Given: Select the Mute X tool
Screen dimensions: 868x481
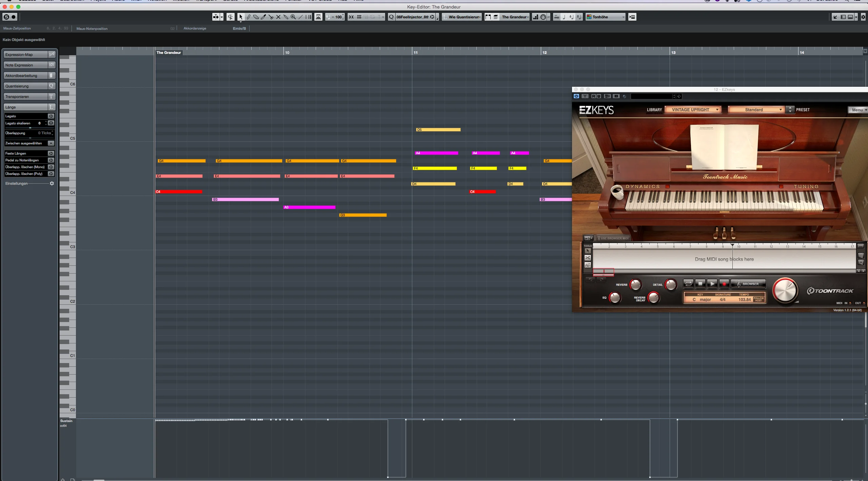Looking at the screenshot, I should coord(278,17).
